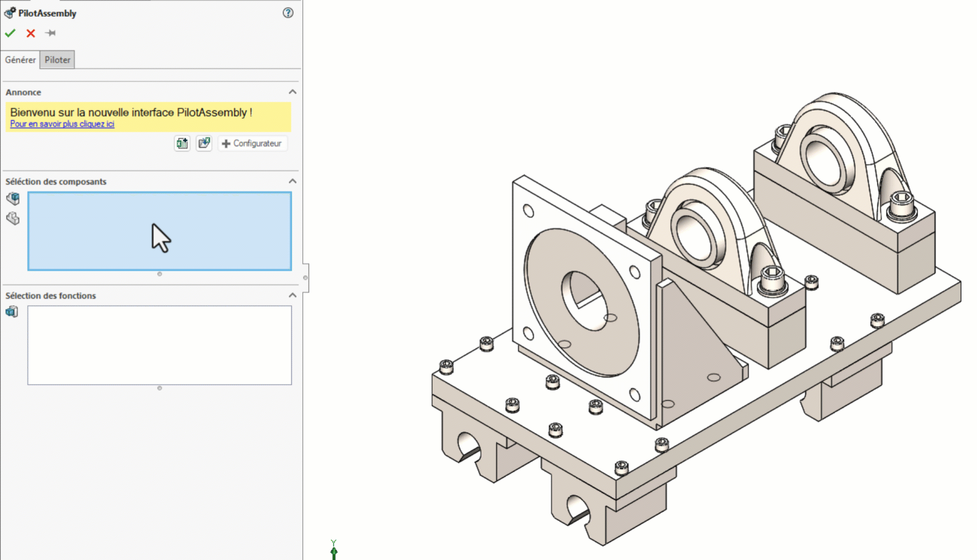
Task: Focus the function selection list box
Action: [x=159, y=345]
